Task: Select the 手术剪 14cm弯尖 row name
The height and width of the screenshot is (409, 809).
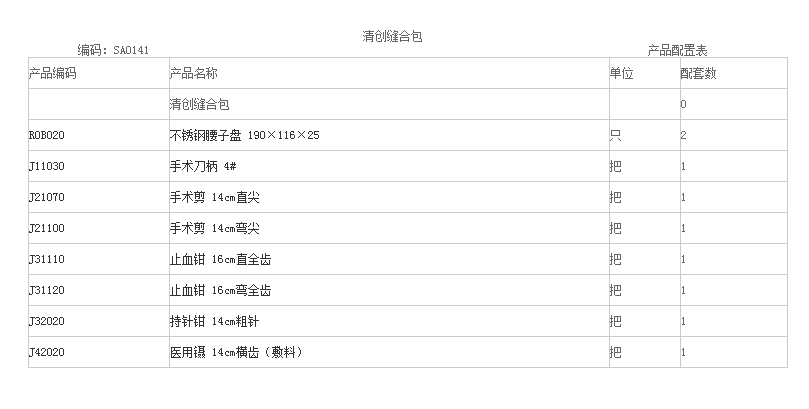Action: (215, 228)
